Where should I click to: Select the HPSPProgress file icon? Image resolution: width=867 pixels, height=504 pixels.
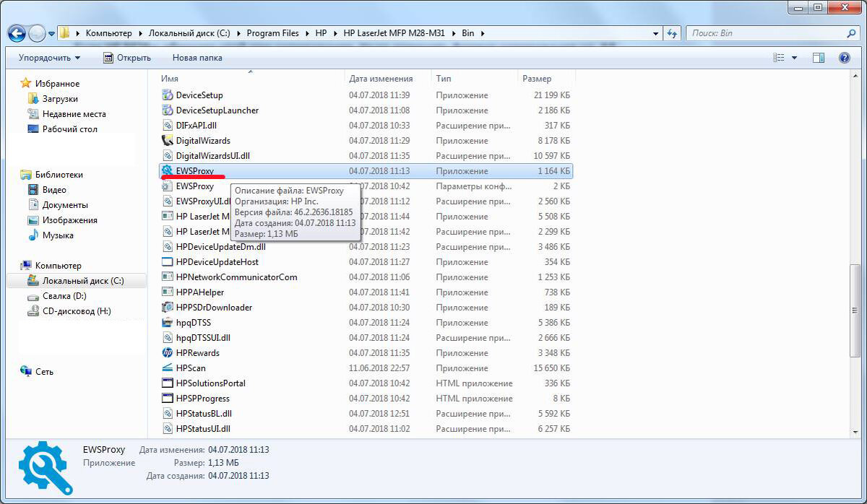coord(167,399)
